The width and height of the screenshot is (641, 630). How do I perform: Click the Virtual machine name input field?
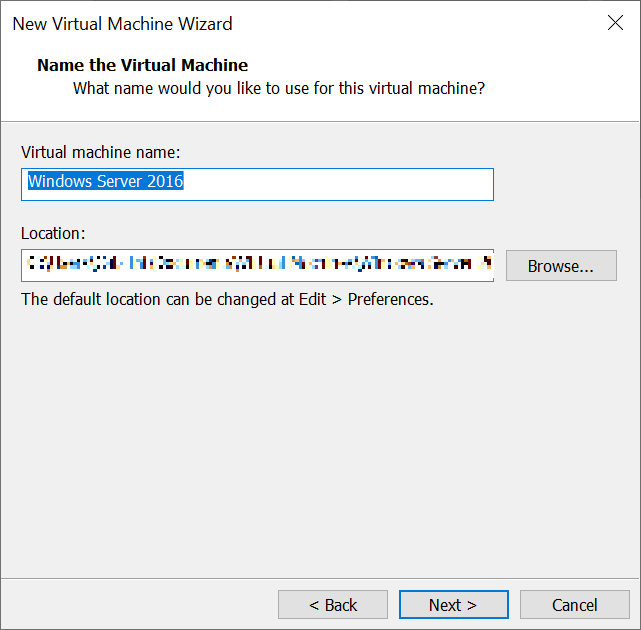coord(257,184)
